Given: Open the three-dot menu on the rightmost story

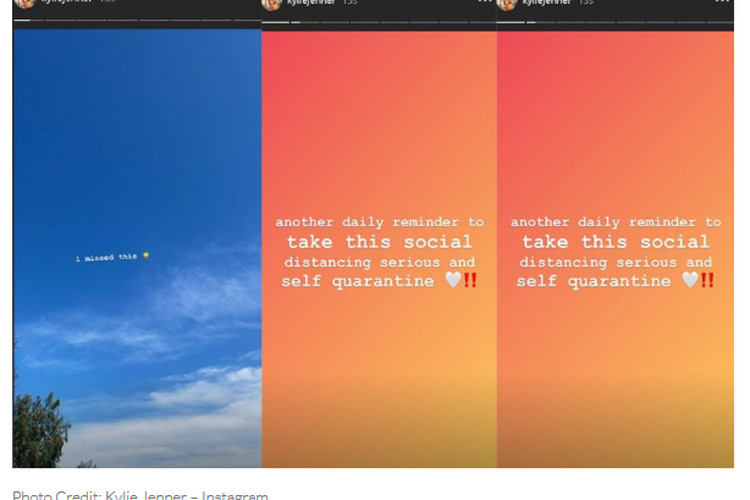Looking at the screenshot, I should point(722,1).
